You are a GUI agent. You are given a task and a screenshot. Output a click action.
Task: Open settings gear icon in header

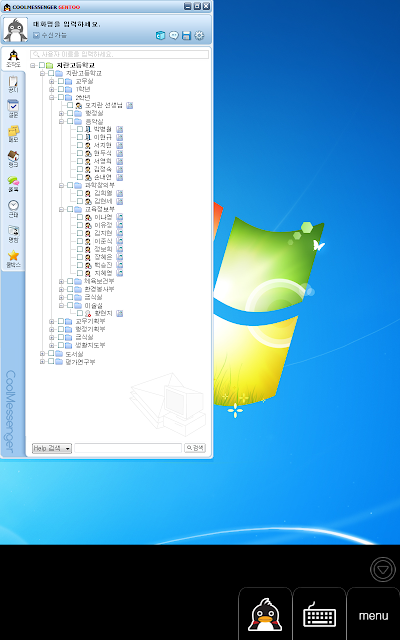click(199, 36)
